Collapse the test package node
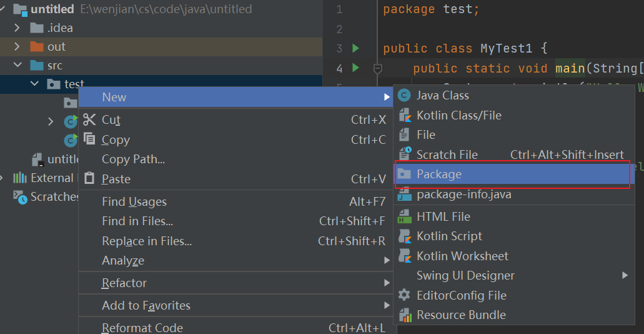This screenshot has width=644, height=334. click(x=34, y=84)
